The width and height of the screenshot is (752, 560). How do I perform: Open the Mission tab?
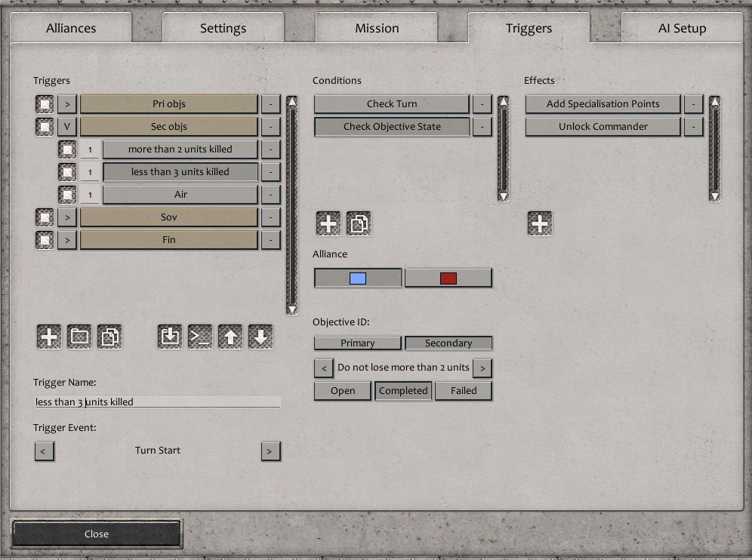[x=377, y=29]
